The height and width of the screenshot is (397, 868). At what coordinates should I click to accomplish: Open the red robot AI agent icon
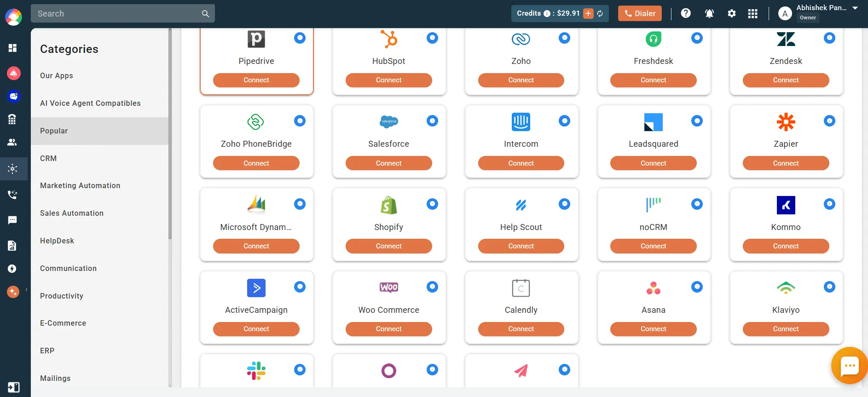tap(13, 73)
